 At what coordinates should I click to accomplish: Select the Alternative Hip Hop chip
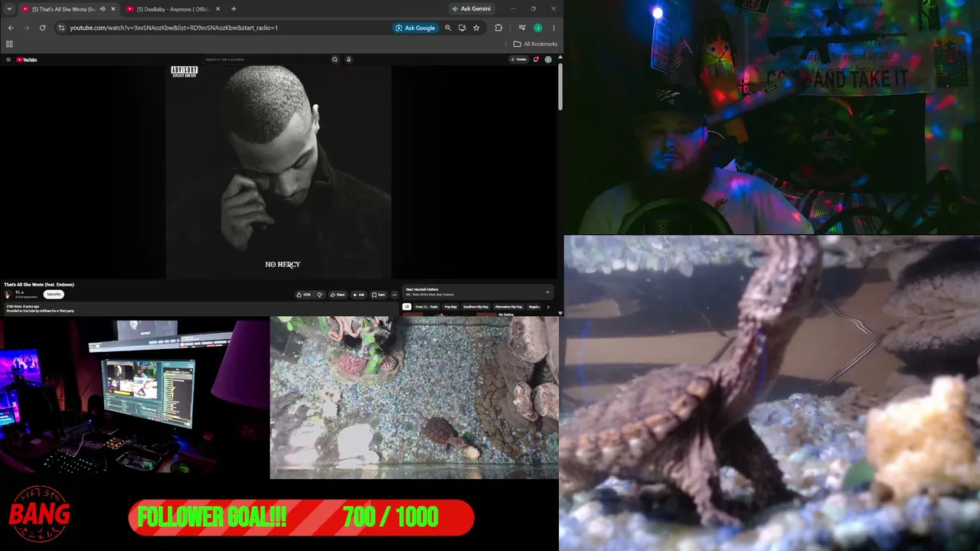[508, 307]
